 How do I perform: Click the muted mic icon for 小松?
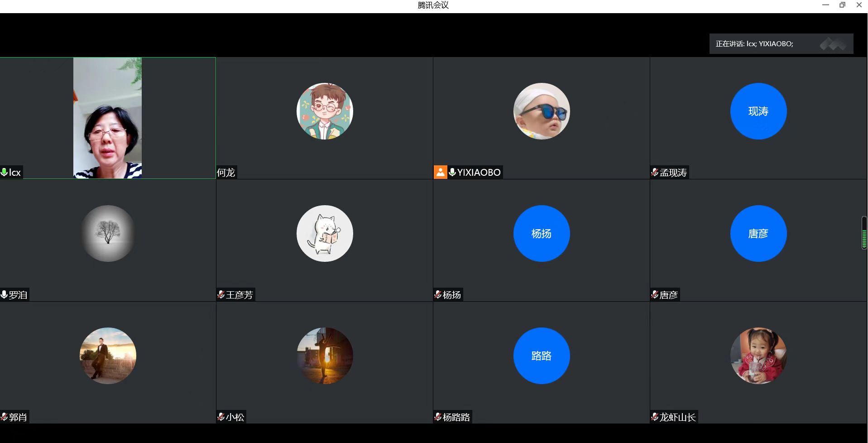pos(221,417)
